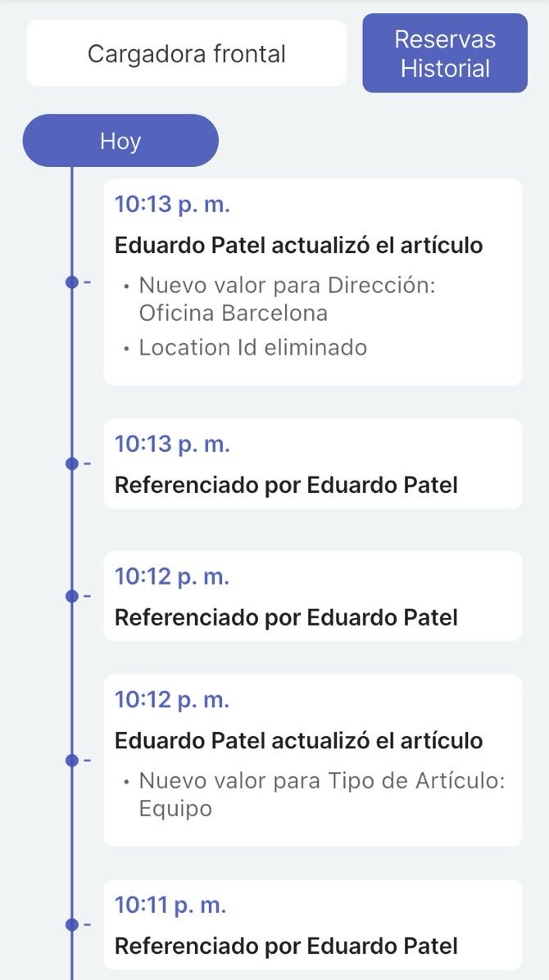Viewport: 549px width, 980px height.
Task: Click the 10:12 timestamp on the Referenciado entry
Action: (172, 576)
